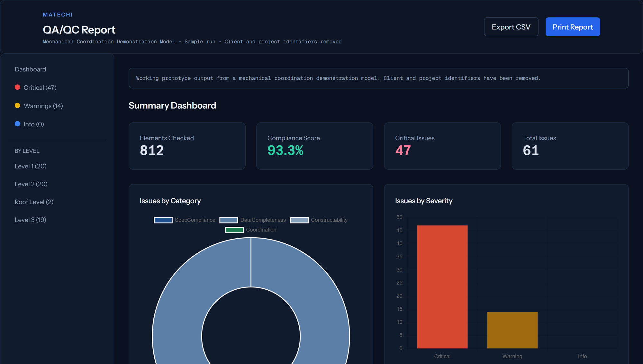Open the Dashboard sidebar link
Image resolution: width=643 pixels, height=364 pixels.
point(30,69)
